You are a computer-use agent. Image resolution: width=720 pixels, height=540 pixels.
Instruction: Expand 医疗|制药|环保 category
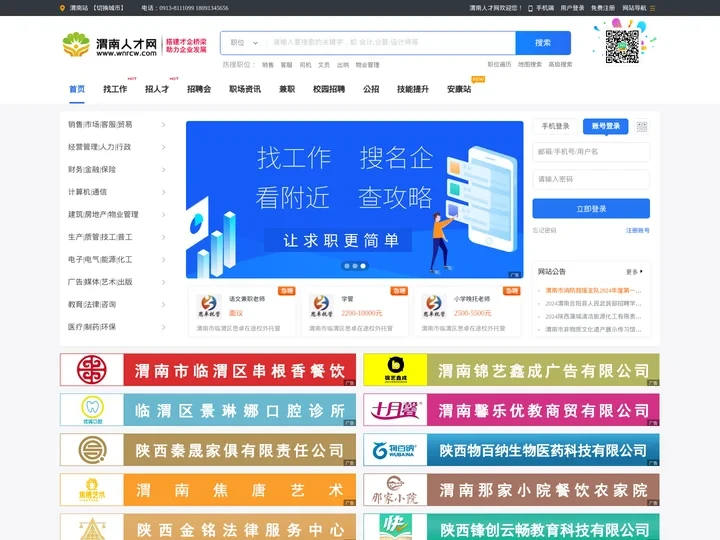tap(117, 327)
